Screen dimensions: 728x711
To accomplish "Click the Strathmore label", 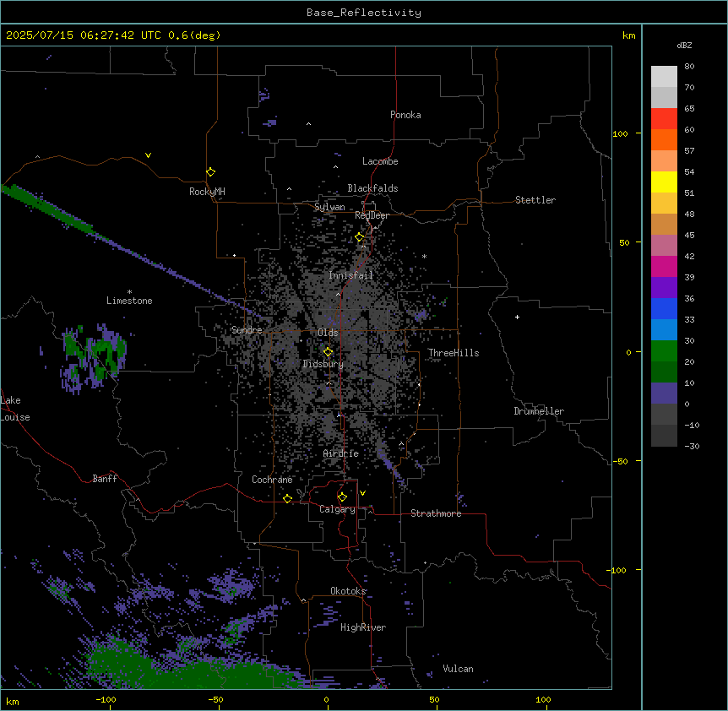I will (436, 513).
